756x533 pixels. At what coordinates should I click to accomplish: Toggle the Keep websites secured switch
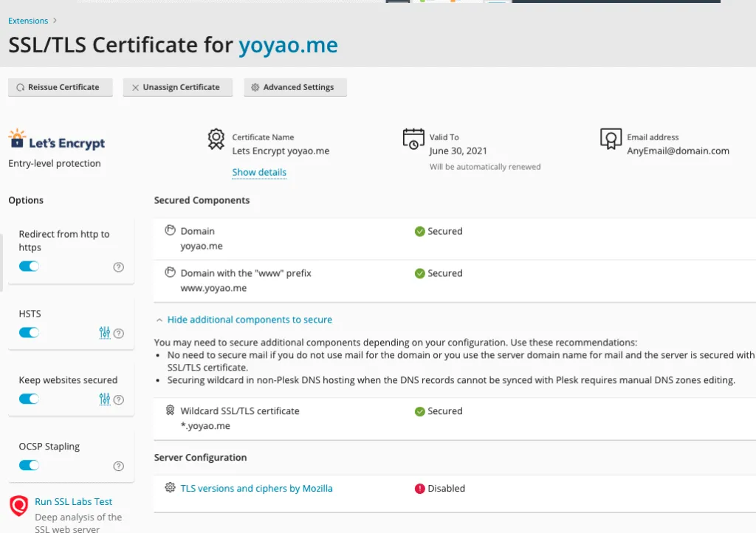[x=29, y=399]
